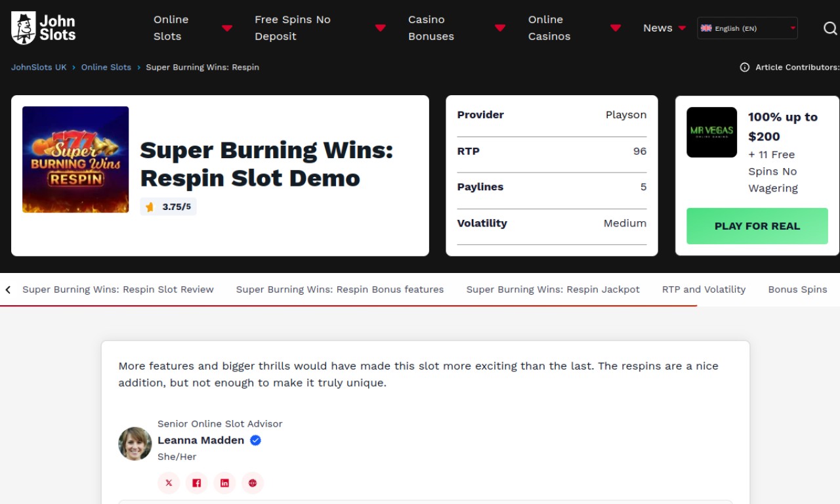Viewport: 840px width, 504px height.
Task: Expand the Free Spins No Deposit arrow
Action: tap(380, 28)
